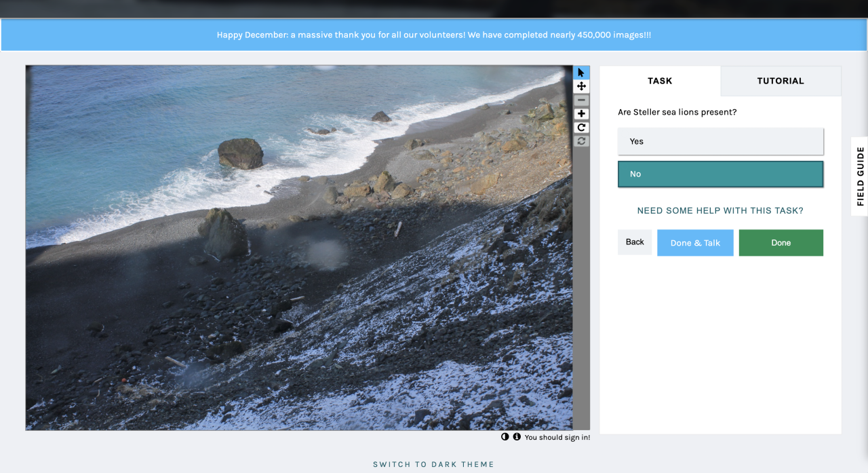Open the Field Guide side tab

coord(860,176)
